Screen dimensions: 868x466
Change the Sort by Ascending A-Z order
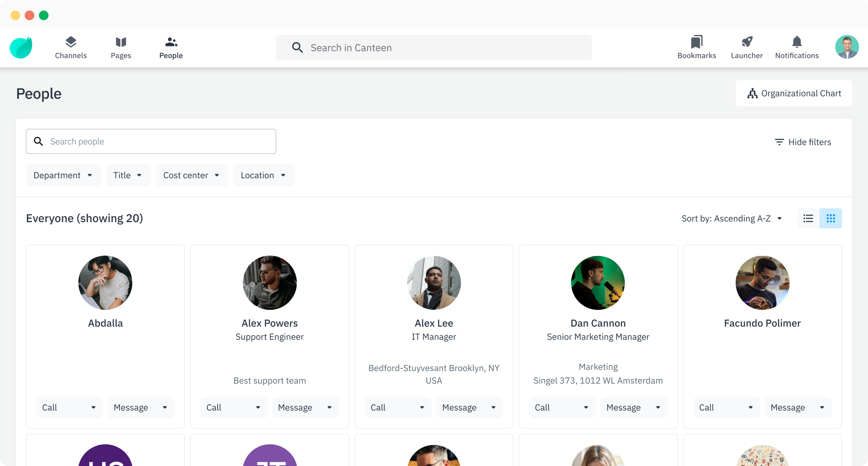coord(731,218)
